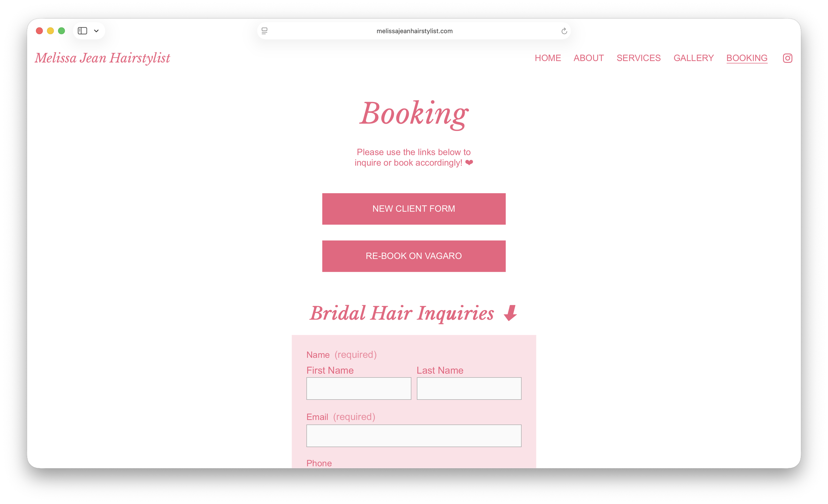Navigate to SERVICES
This screenshot has height=504, width=828.
click(639, 58)
